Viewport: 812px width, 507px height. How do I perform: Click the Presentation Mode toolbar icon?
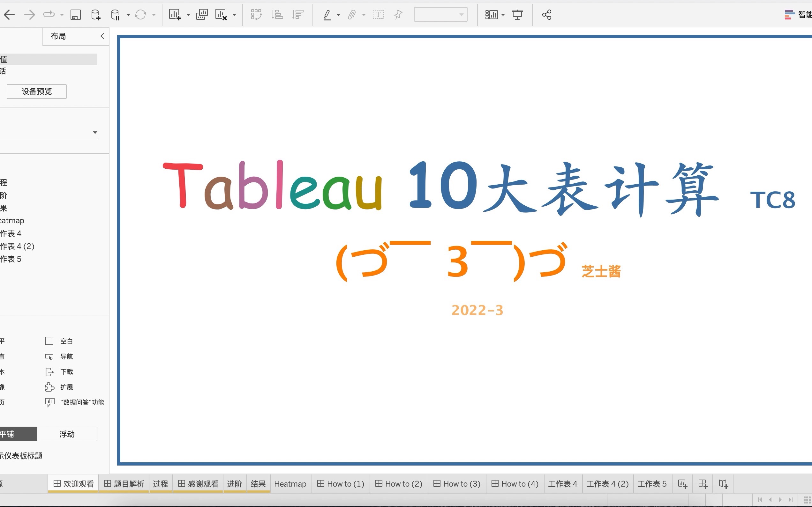[517, 14]
